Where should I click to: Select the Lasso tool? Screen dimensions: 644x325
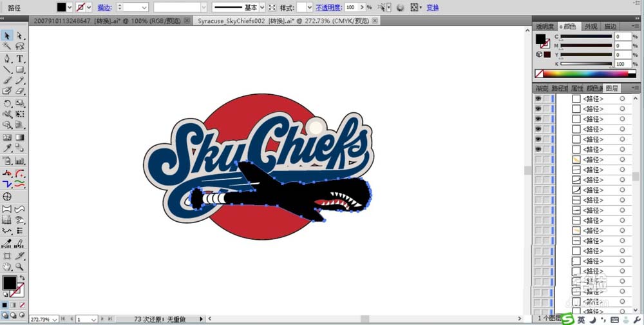tap(19, 46)
